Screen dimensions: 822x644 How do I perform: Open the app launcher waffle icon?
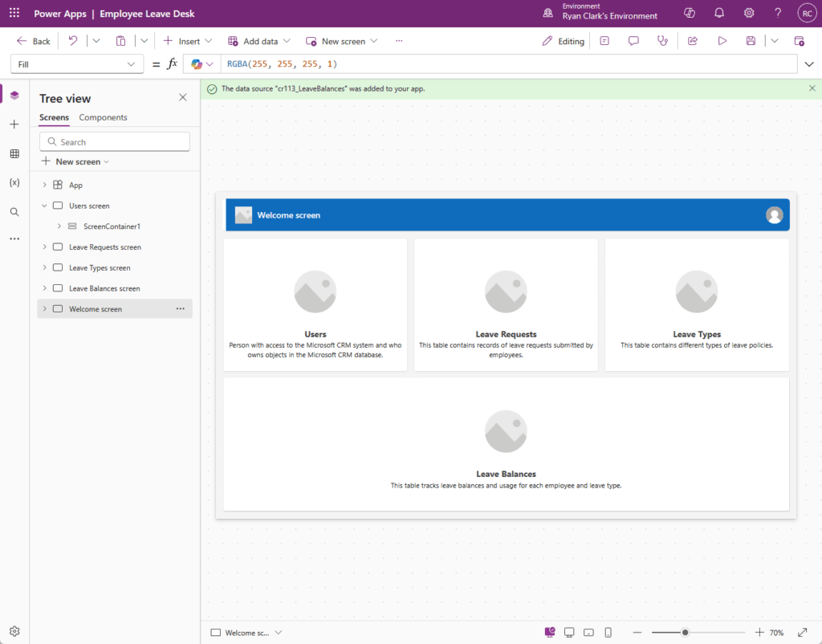pyautogui.click(x=14, y=13)
